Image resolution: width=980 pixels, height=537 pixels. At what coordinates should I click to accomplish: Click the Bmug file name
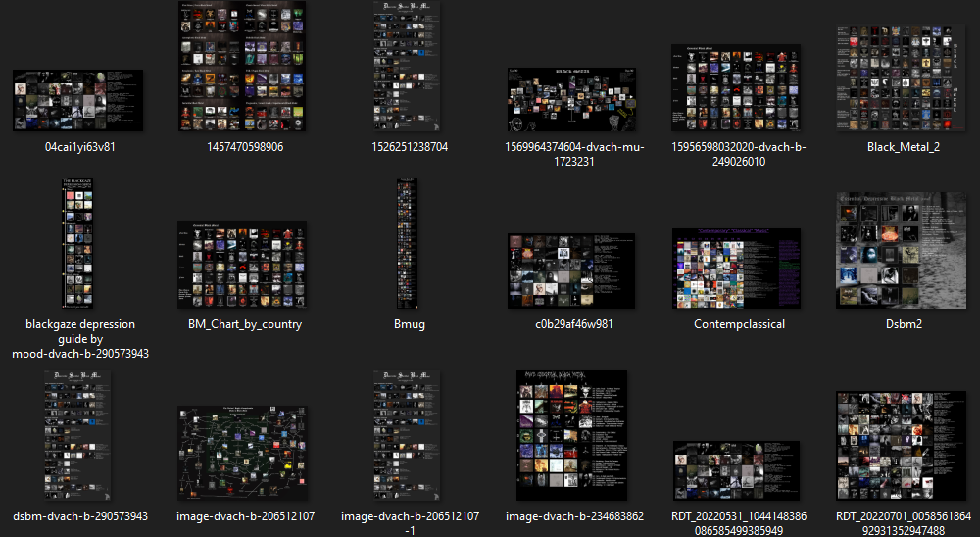410,324
